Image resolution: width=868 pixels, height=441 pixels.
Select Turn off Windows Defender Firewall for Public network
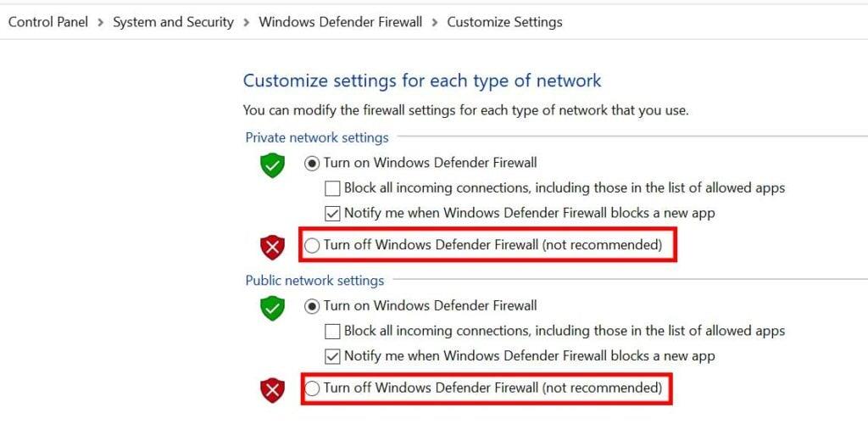click(313, 388)
